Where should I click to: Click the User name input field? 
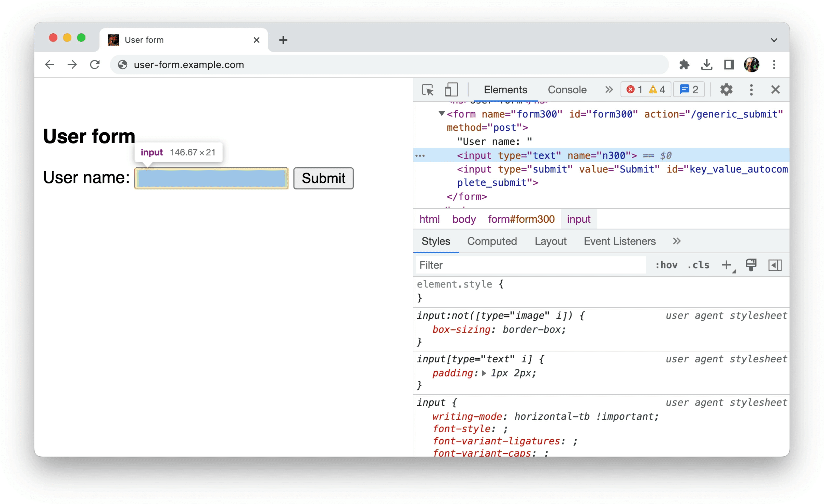211,178
